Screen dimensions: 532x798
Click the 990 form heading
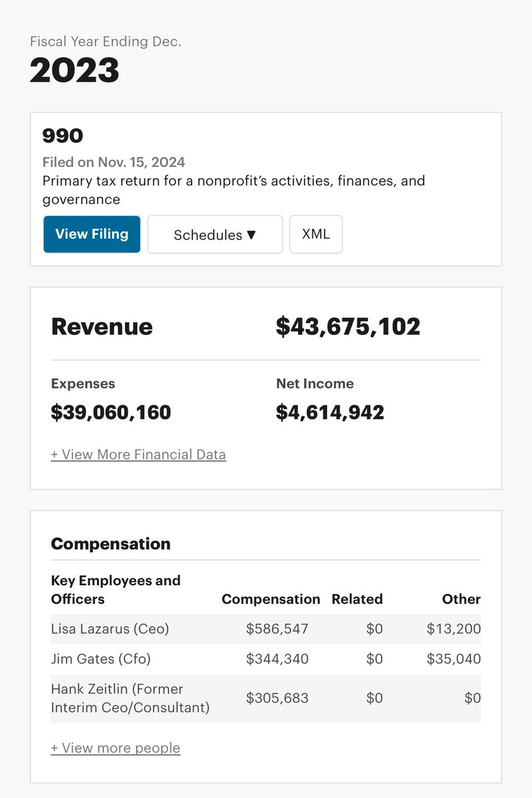(x=63, y=136)
